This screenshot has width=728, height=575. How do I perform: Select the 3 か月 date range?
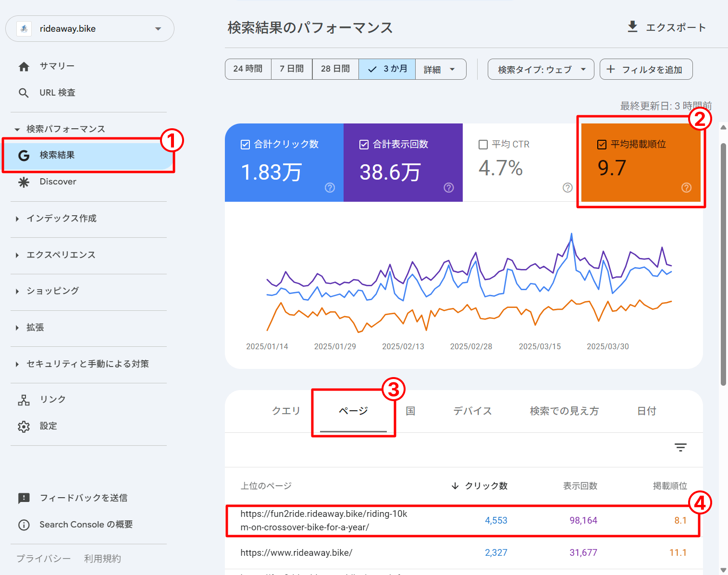tap(387, 69)
